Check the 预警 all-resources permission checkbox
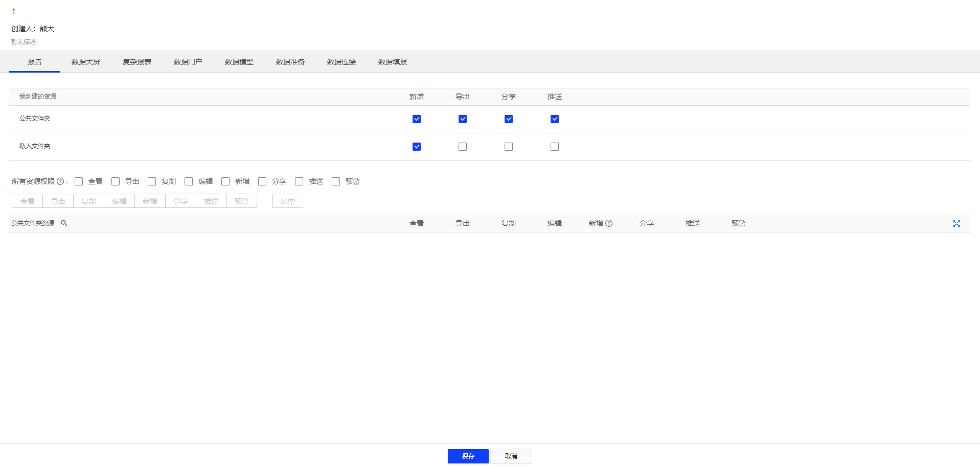Image resolution: width=980 pixels, height=467 pixels. pos(336,181)
